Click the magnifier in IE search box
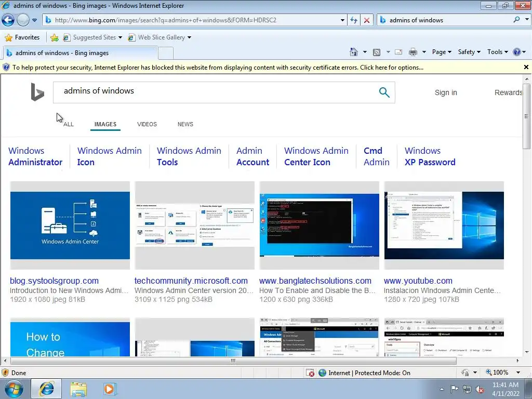The height and width of the screenshot is (399, 532). tap(516, 20)
